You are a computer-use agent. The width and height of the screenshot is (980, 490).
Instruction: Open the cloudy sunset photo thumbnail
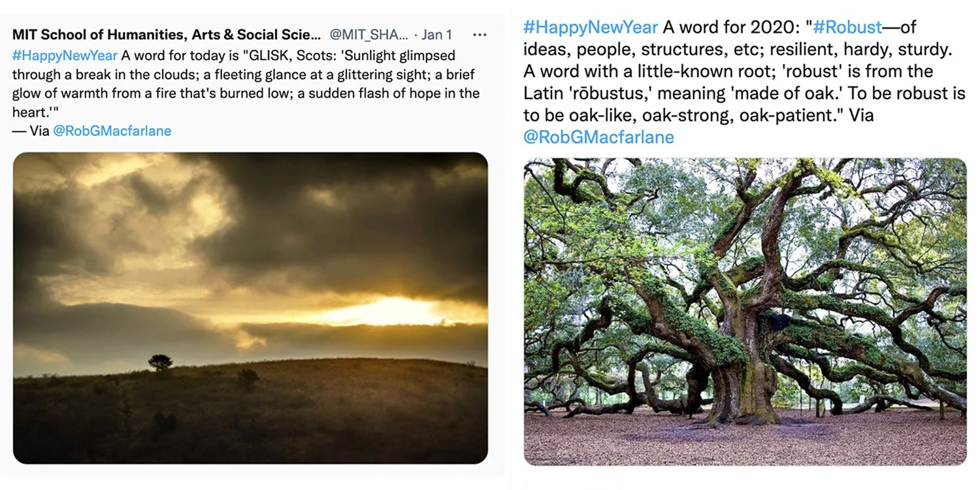pyautogui.click(x=250, y=308)
